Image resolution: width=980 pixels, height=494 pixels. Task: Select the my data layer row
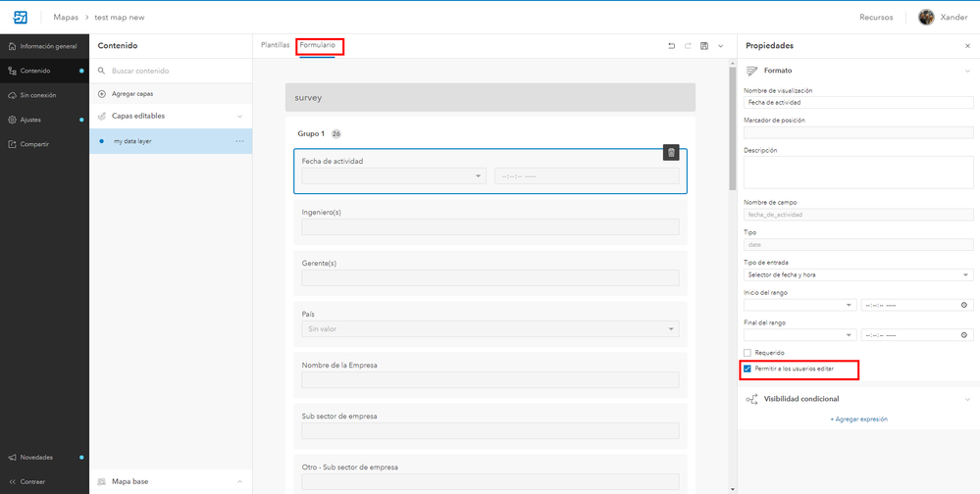[x=172, y=141]
